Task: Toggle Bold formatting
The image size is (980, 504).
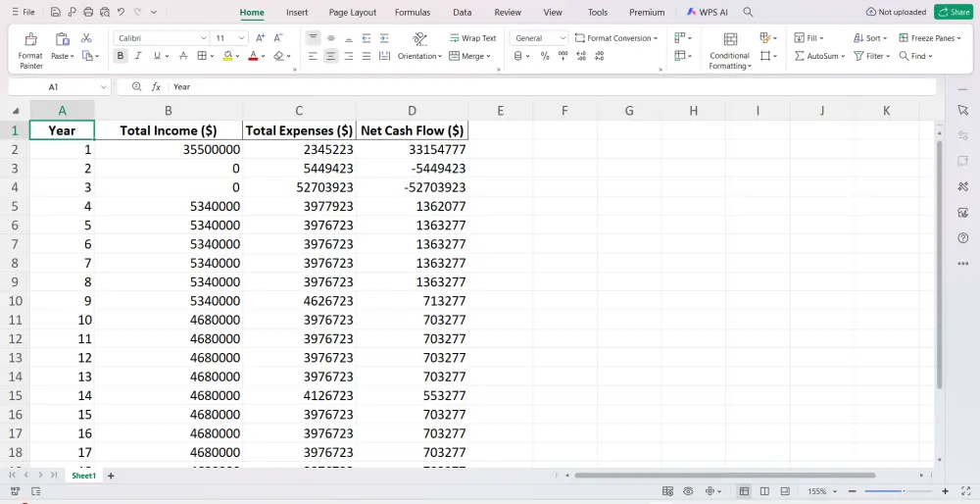Action: pyautogui.click(x=120, y=56)
